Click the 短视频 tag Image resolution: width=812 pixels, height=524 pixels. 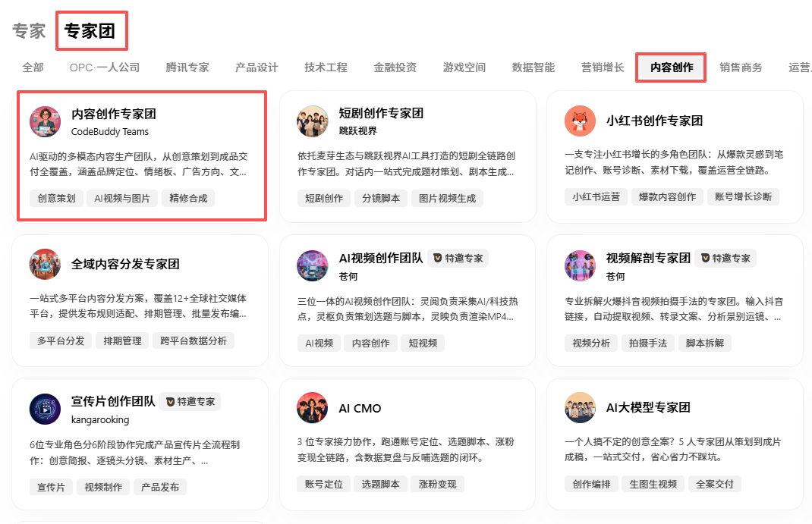point(423,344)
